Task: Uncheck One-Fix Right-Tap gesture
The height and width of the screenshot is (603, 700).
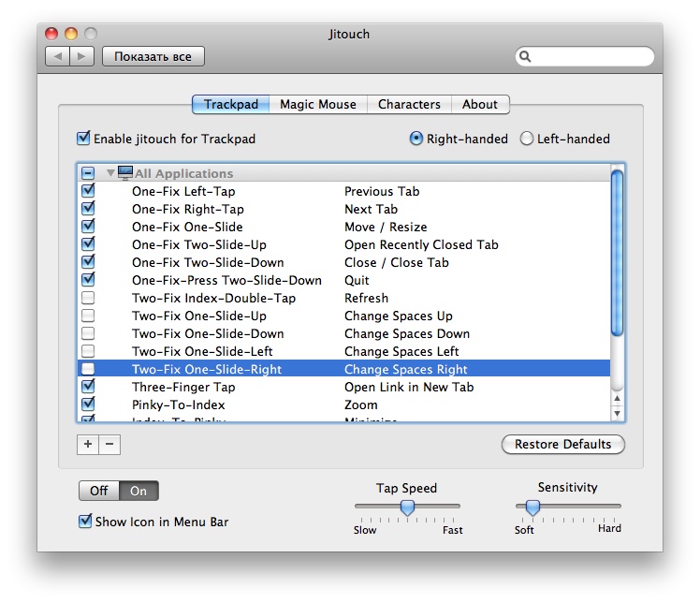Action: point(88,209)
